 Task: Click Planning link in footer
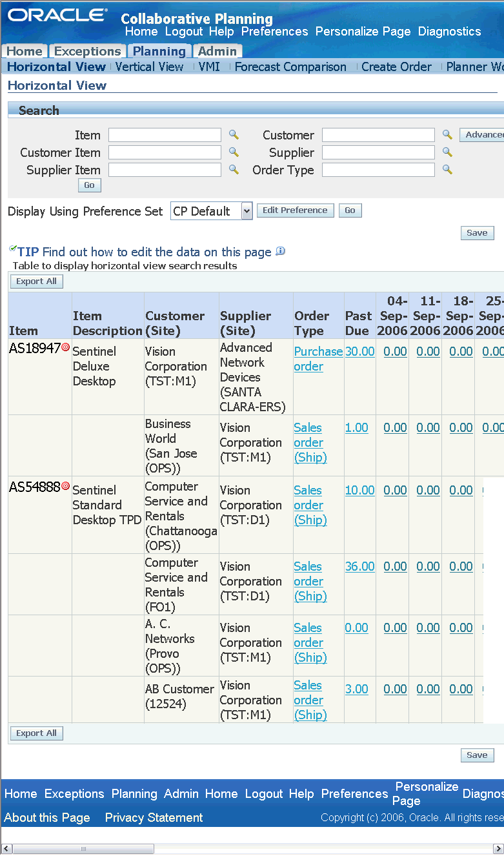[134, 793]
